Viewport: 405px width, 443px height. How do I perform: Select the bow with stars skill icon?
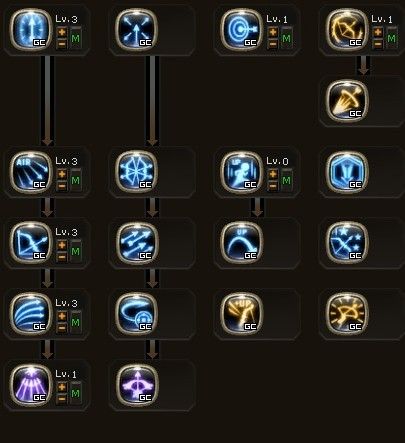(x=347, y=243)
